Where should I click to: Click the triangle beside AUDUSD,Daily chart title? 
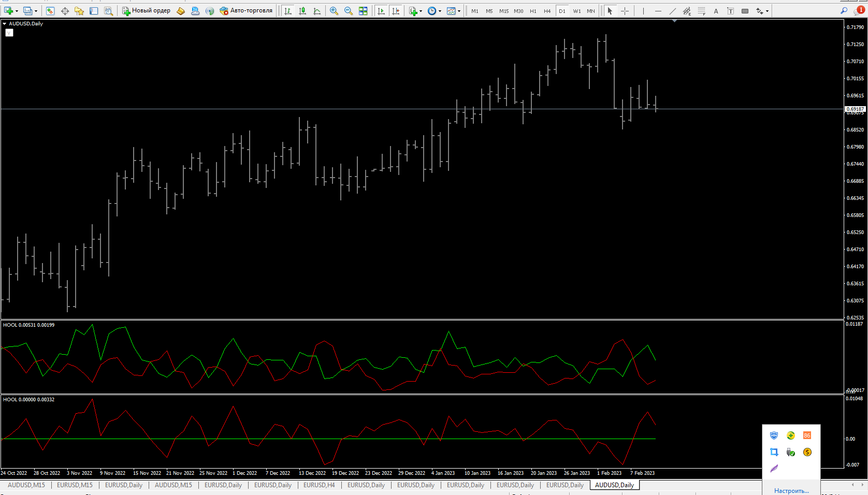pyautogui.click(x=5, y=24)
